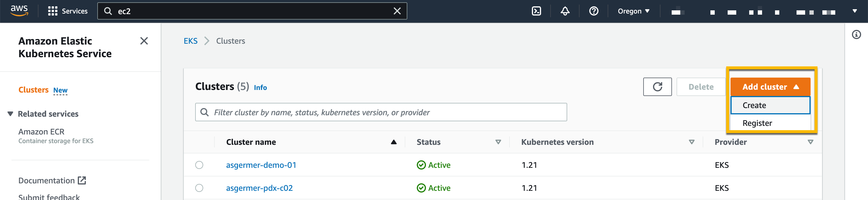Click Active status of asgermer-demo-01
This screenshot has width=868, height=200.
coord(433,165)
